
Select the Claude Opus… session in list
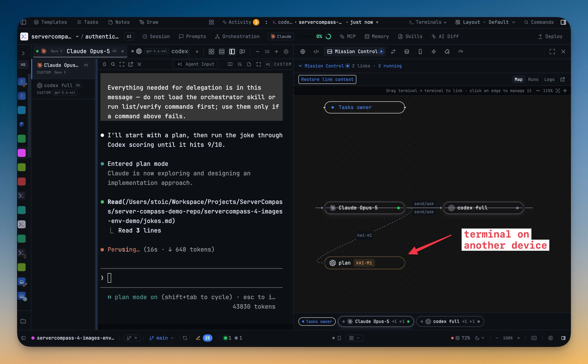[63, 69]
